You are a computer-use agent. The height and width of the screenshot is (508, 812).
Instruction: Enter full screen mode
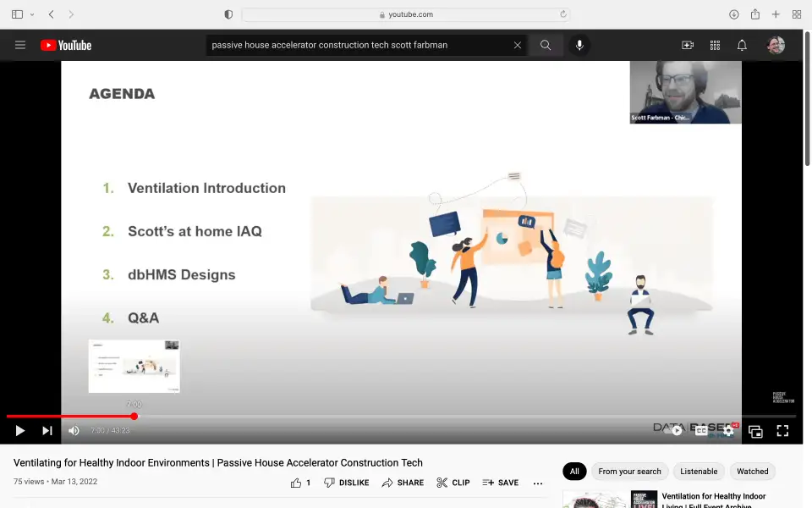782,431
